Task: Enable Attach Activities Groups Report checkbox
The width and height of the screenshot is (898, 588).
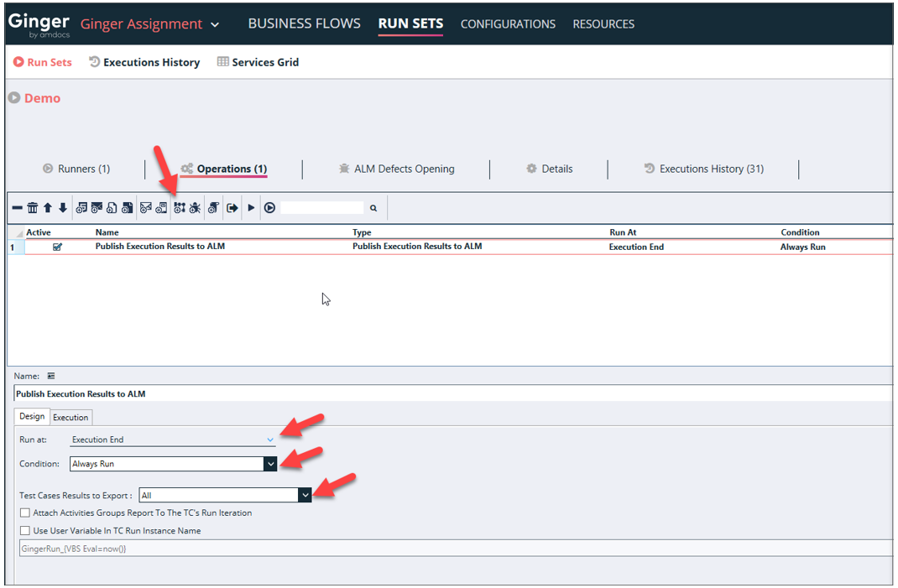Action: tap(25, 513)
